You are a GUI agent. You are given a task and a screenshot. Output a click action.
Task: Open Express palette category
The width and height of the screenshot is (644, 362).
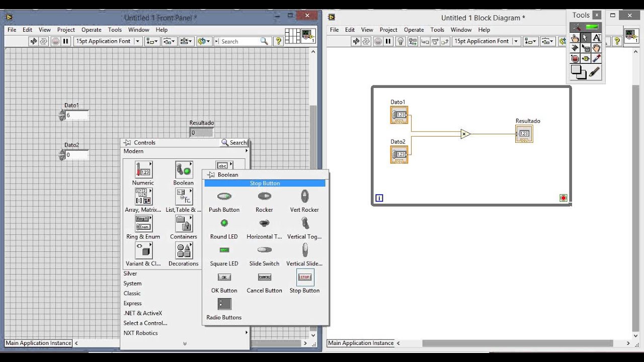point(133,303)
